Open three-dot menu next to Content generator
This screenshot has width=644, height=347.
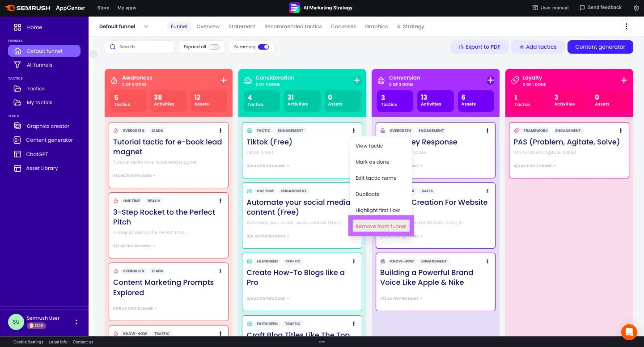626,26
